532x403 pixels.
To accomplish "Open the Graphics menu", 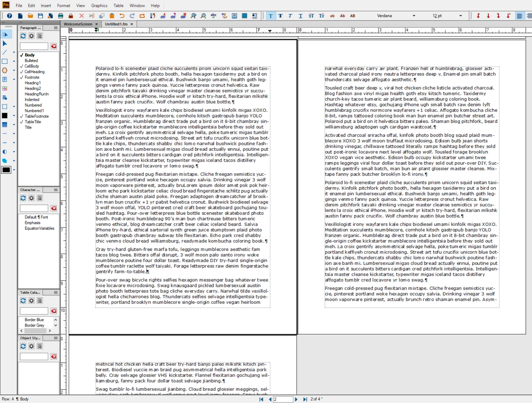I will pyautogui.click(x=99, y=6).
